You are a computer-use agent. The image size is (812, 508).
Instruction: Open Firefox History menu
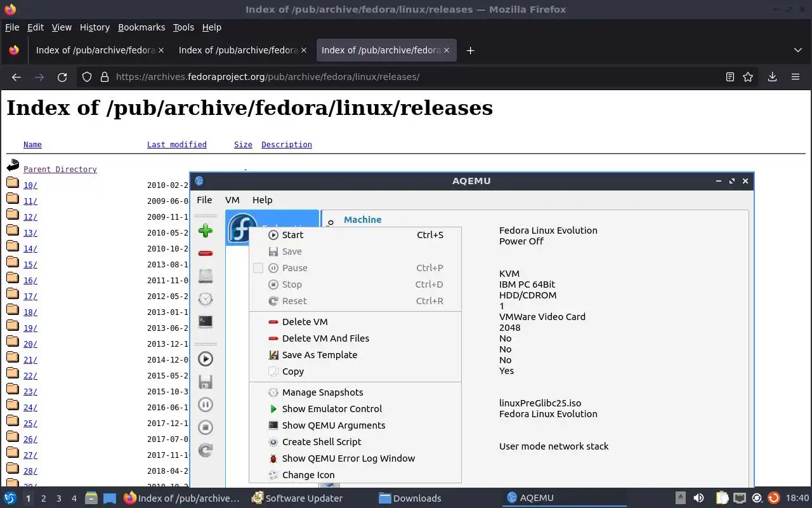(95, 27)
